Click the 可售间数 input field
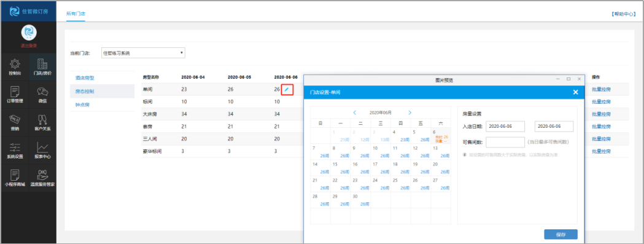This screenshot has width=644, height=244. tap(505, 143)
